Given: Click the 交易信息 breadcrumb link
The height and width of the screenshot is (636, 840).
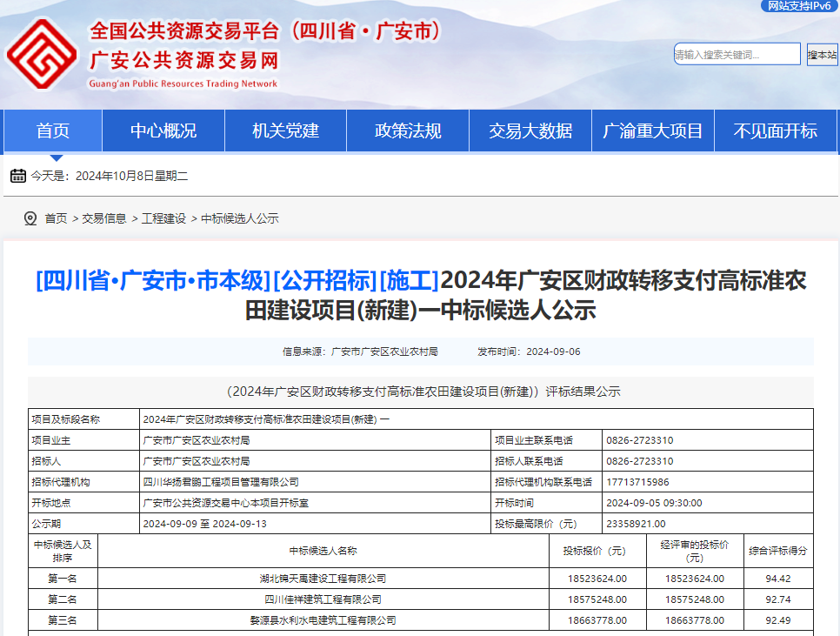Looking at the screenshot, I should [104, 218].
